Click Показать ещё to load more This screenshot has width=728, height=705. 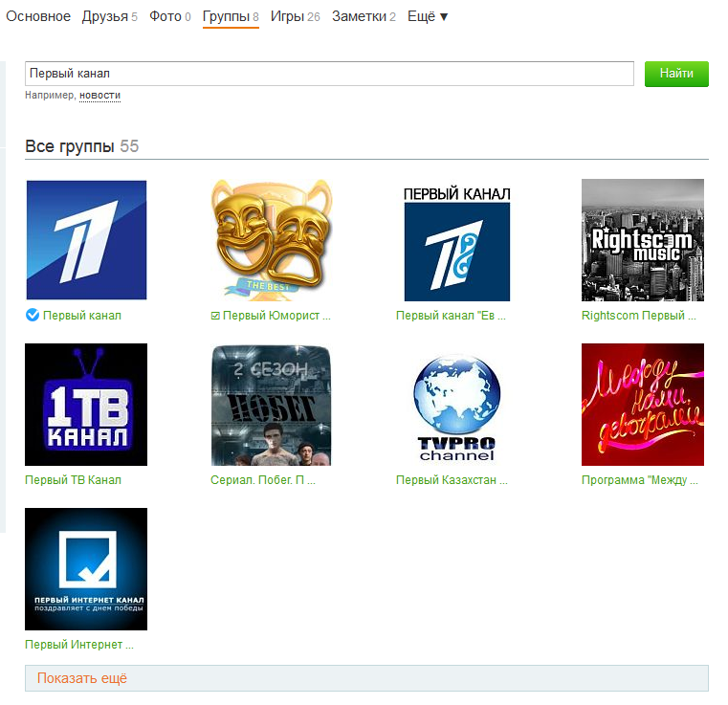click(366, 678)
